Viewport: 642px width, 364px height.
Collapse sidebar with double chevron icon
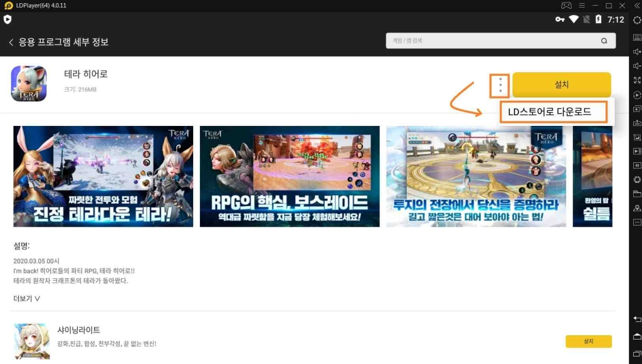637,5
